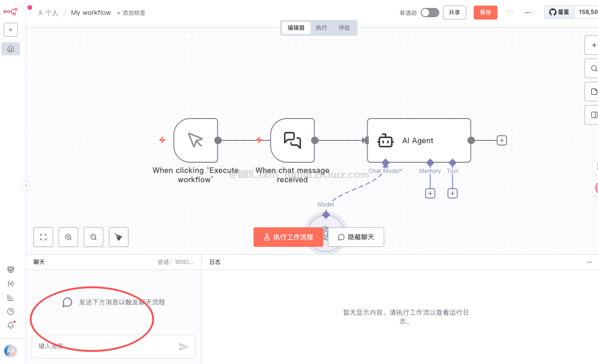Toggle the workflow active switch
The height and width of the screenshot is (364, 598).
pos(430,13)
